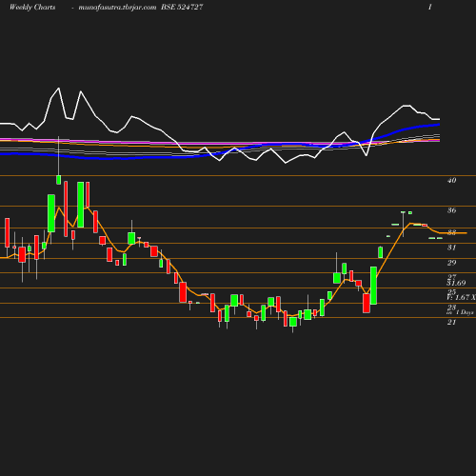Click the '31.69' last price value
This screenshot has height=476, width=476.
pos(456,283)
